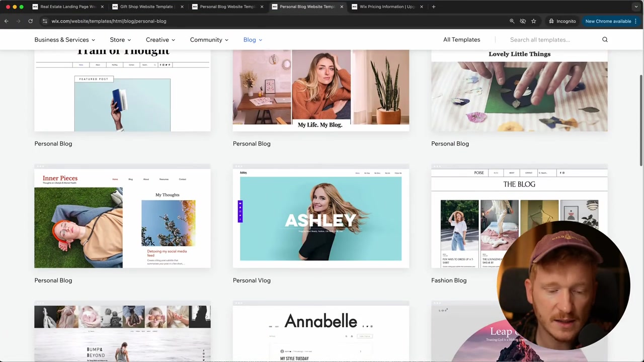Viewport: 644px width, 362px height.
Task: Click the template search magnifier icon
Action: coord(605,40)
